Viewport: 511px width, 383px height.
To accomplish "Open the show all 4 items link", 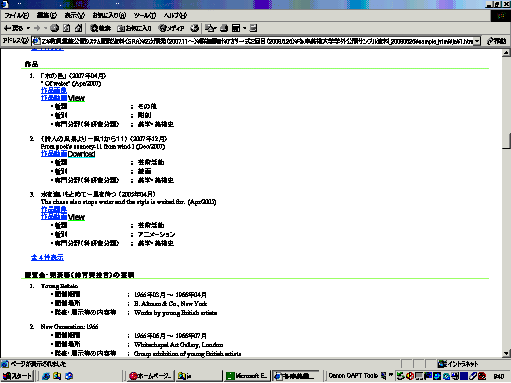I will point(47,257).
